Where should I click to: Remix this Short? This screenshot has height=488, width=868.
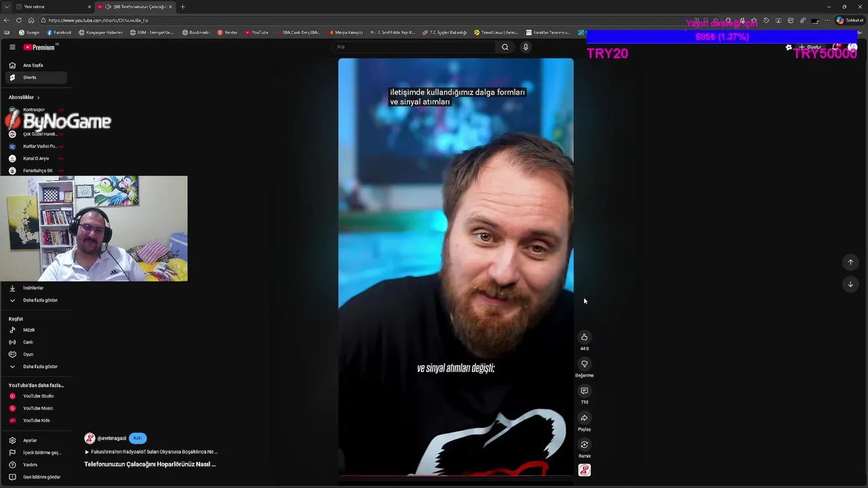tap(584, 445)
